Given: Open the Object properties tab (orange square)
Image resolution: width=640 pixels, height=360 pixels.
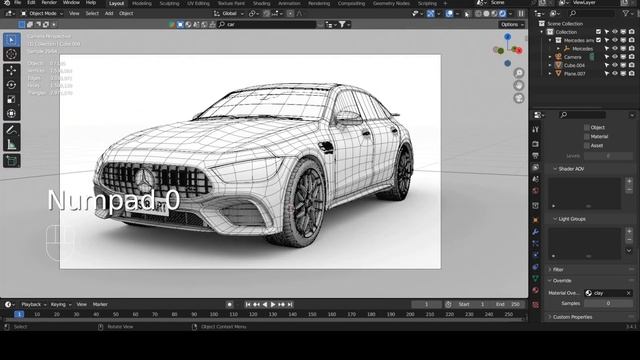Looking at the screenshot, I should [536, 220].
